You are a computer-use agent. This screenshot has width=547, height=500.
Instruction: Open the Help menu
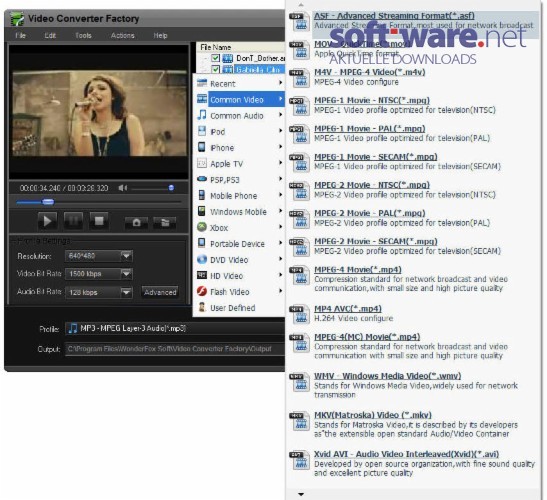coord(160,36)
